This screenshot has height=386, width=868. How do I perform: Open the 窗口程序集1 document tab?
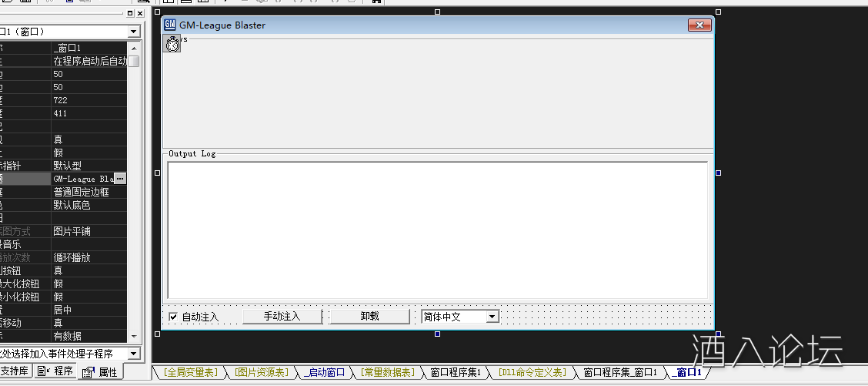click(456, 373)
